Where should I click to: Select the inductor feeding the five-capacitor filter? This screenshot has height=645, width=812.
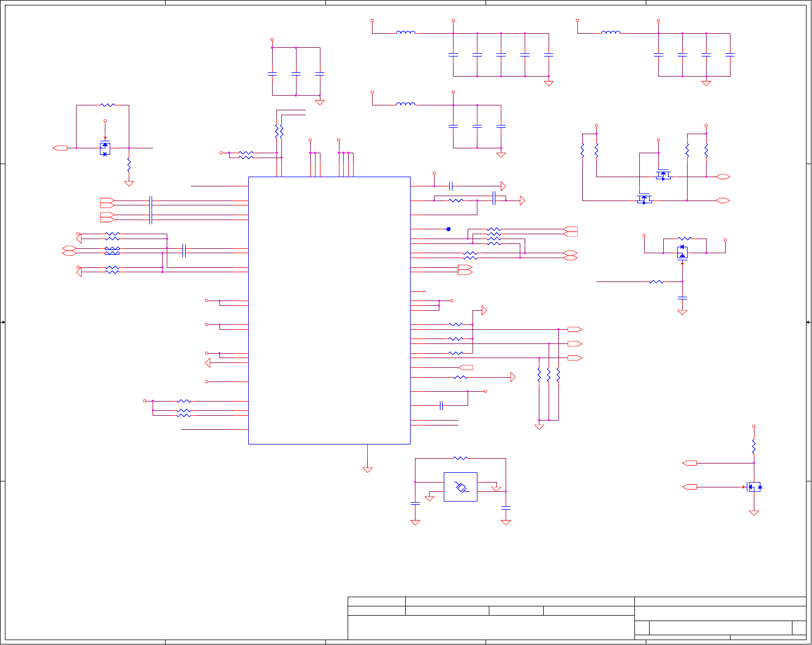click(x=406, y=33)
